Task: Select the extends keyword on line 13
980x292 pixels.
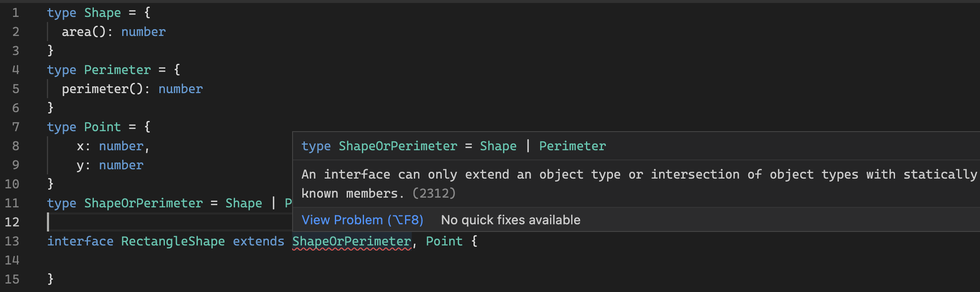Action: click(x=259, y=241)
